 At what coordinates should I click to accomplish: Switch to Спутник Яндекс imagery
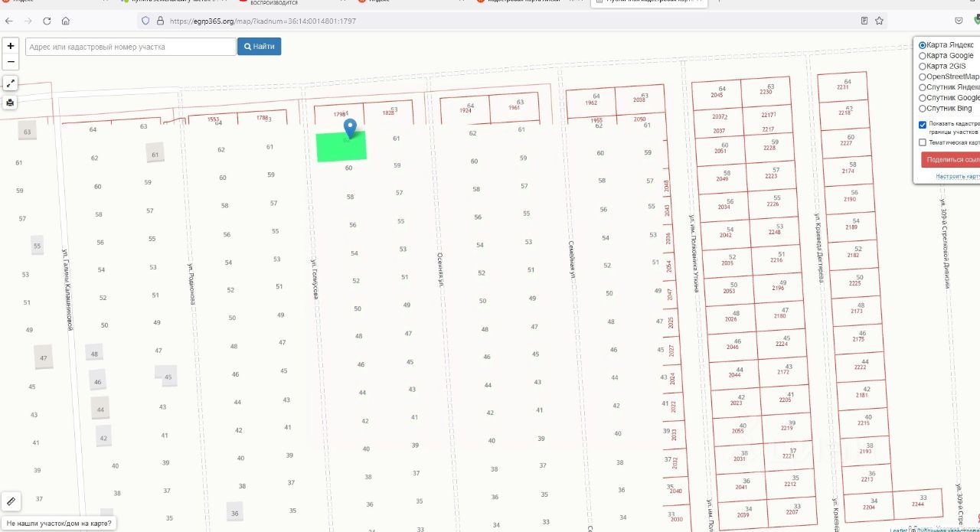[923, 87]
